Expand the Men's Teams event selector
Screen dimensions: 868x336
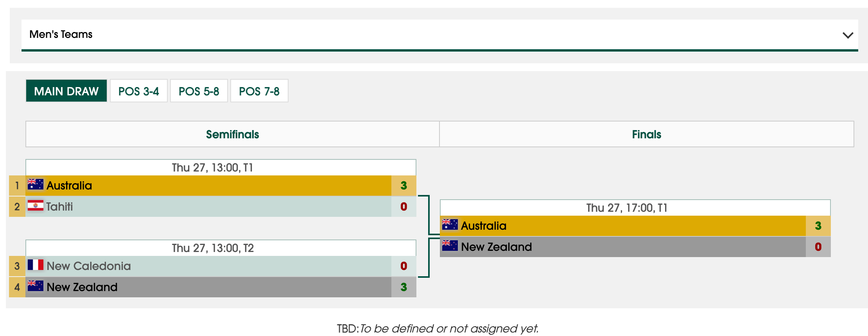(440, 34)
